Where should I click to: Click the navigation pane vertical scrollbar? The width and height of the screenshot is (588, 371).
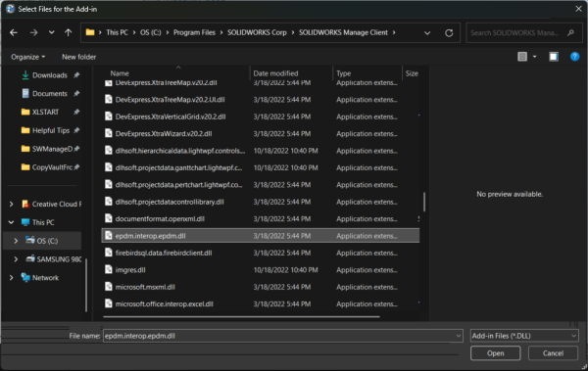pyautogui.click(x=86, y=285)
